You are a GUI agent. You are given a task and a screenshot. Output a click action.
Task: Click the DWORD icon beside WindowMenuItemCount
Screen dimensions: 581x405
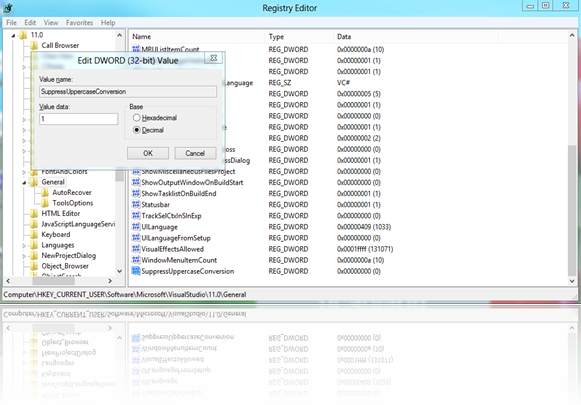tap(136, 260)
